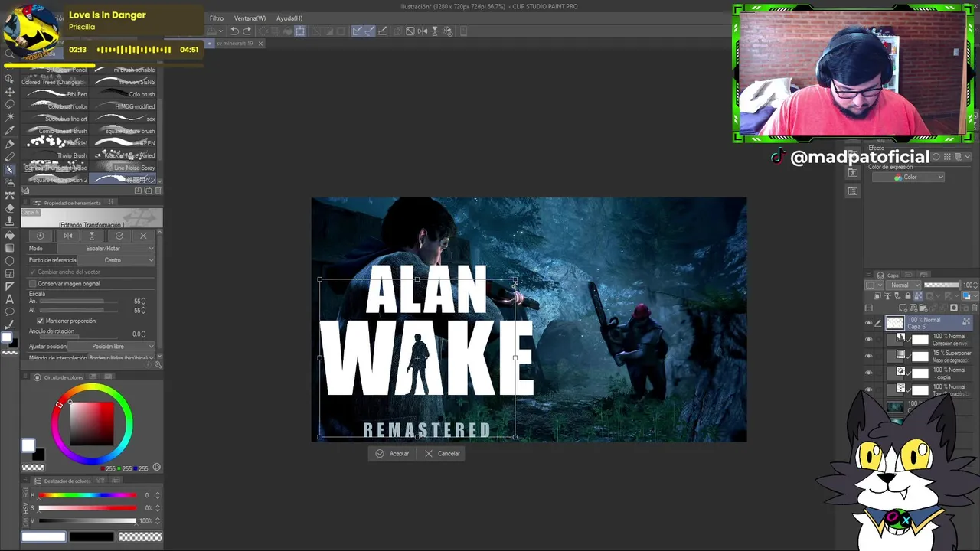Screen dimensions: 980x551
Task: Select the Move layer tool
Action: click(9, 92)
